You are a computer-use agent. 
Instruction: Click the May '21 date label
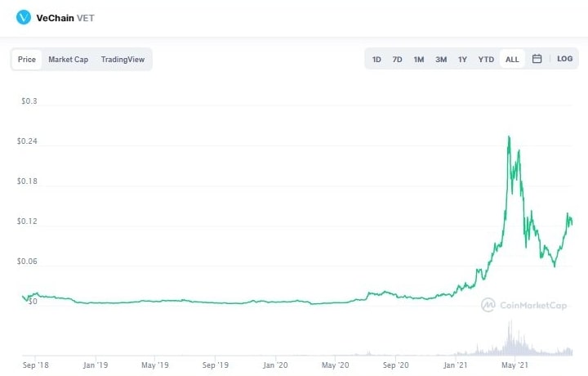point(514,365)
